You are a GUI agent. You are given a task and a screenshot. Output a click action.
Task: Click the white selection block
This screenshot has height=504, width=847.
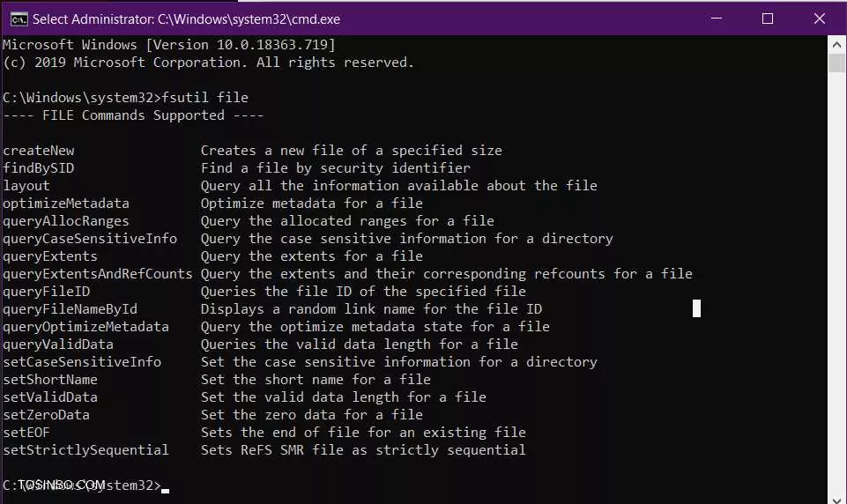click(x=696, y=308)
